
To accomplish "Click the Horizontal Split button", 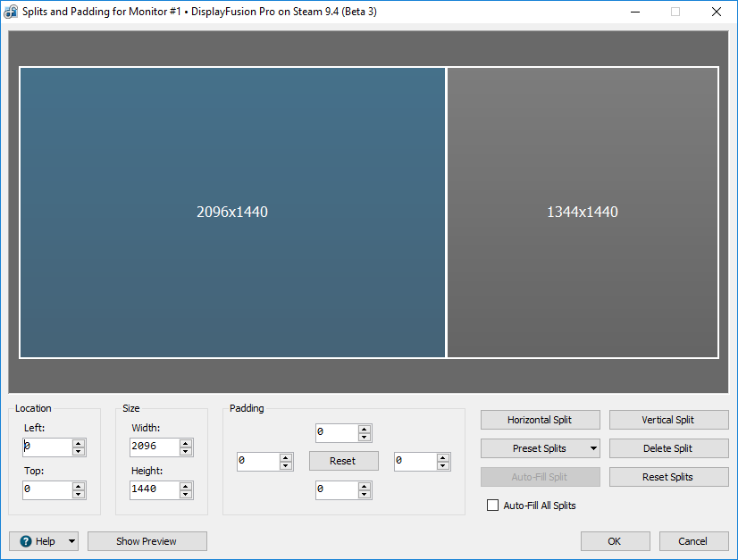I will [x=540, y=420].
